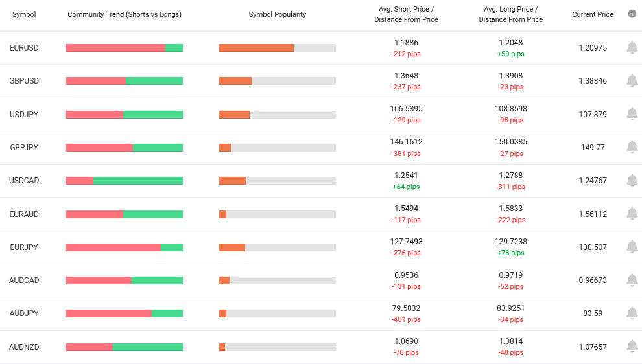
Task: Click AUDNZD shorts vs longs trend bar
Action: tap(125, 347)
